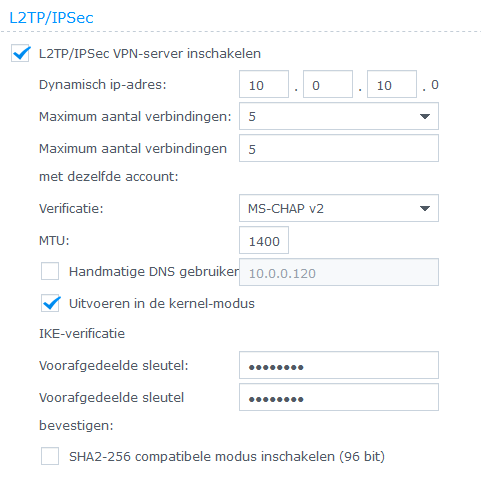481x481 pixels.
Task: Focus the MTU field showing 1400
Action: [x=264, y=240]
